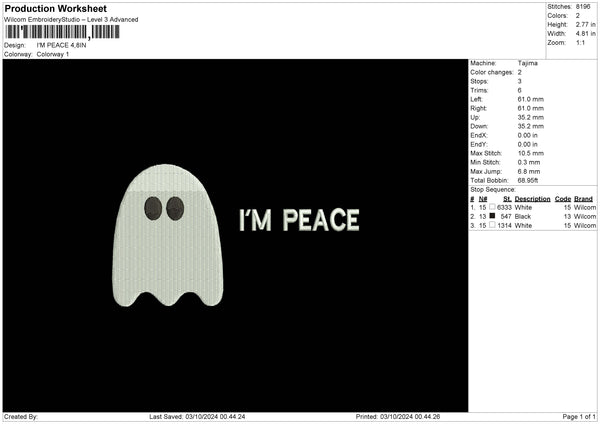Click the white swatch in the 1314-stitch row
This screenshot has width=600, height=424.
(492, 225)
